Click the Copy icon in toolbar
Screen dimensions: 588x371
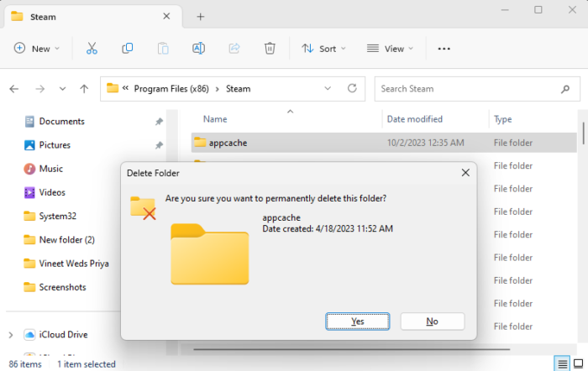[128, 49]
